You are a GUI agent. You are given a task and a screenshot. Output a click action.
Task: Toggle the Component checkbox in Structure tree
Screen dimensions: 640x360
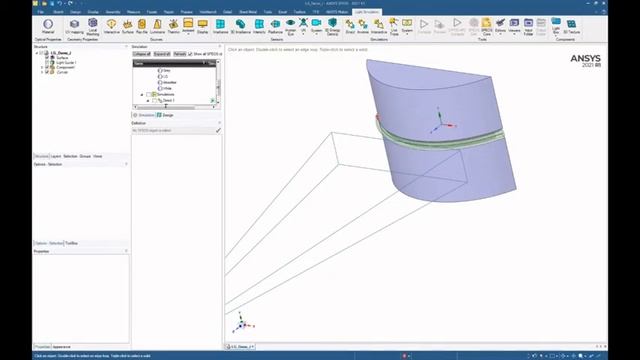47,67
